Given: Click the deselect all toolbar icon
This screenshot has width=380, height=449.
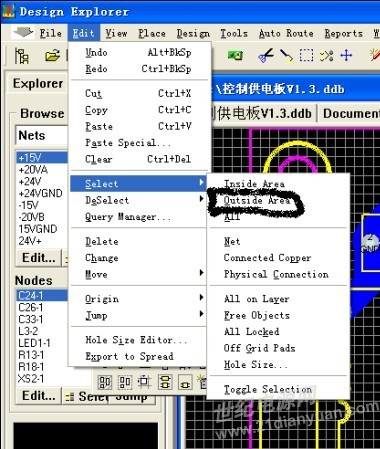Looking at the screenshot, I should point(326,56).
